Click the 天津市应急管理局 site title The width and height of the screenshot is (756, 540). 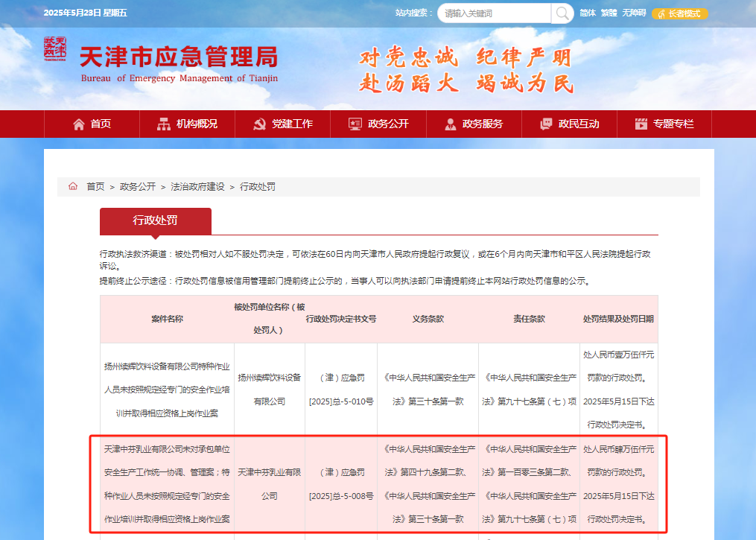(179, 57)
